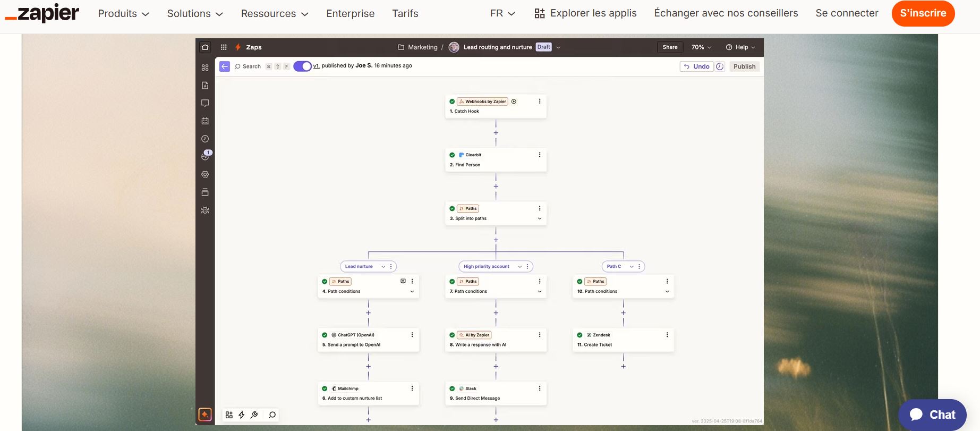
Task: Click comment icon on step 4
Action: [x=403, y=281]
